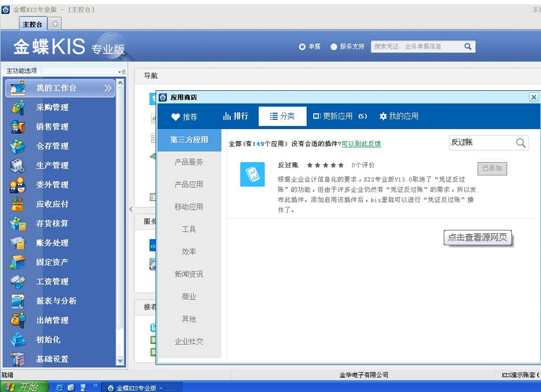Click the 初始化 initialization icon
This screenshot has height=392, width=541.
[x=18, y=339]
